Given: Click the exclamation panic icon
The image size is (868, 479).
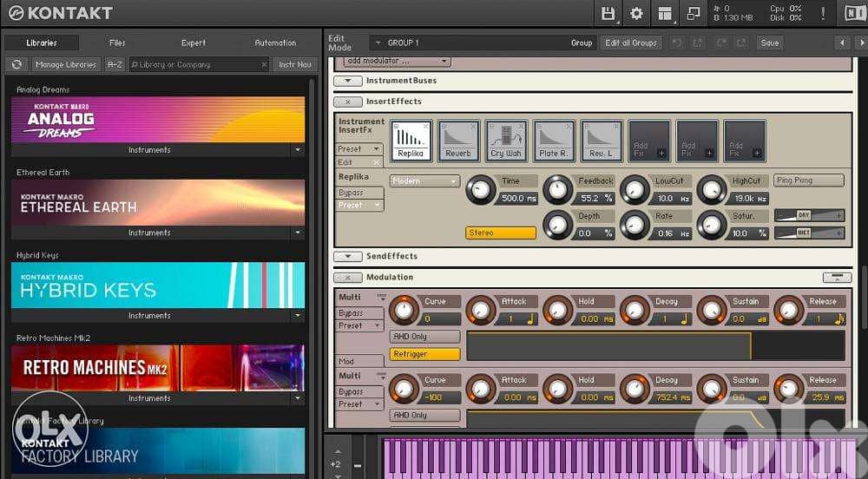Looking at the screenshot, I should (x=823, y=13).
